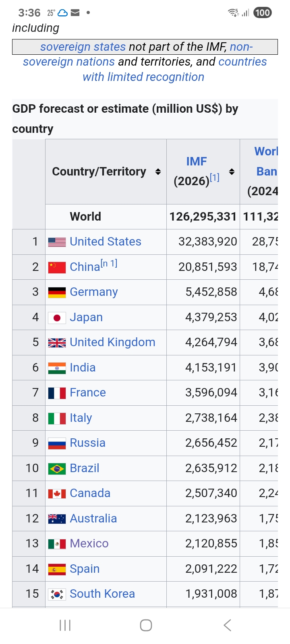Screen dimensions: 290x644
Task: Select Italy value 2,738,164
Action: [x=203, y=418]
